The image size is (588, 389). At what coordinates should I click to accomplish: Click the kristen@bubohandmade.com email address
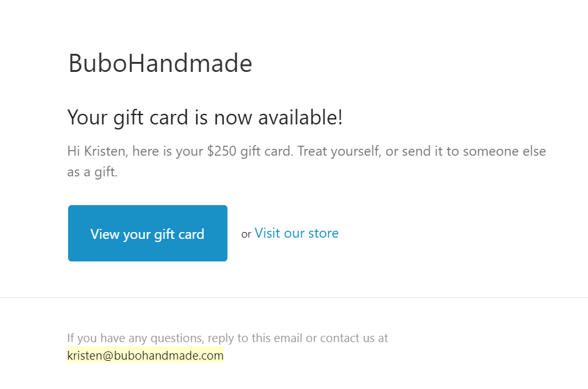[145, 356]
